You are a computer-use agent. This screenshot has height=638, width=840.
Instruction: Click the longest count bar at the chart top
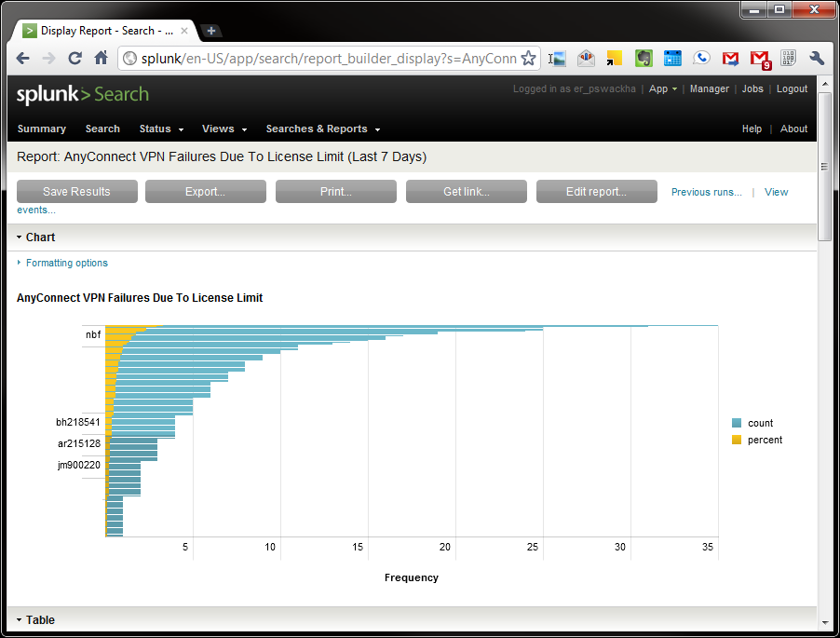[440, 326]
